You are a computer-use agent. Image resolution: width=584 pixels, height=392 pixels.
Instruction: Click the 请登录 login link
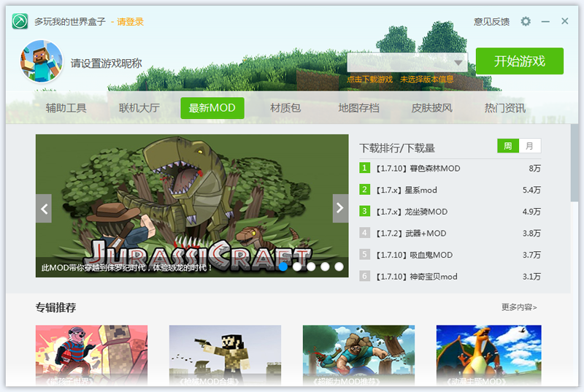pos(131,22)
